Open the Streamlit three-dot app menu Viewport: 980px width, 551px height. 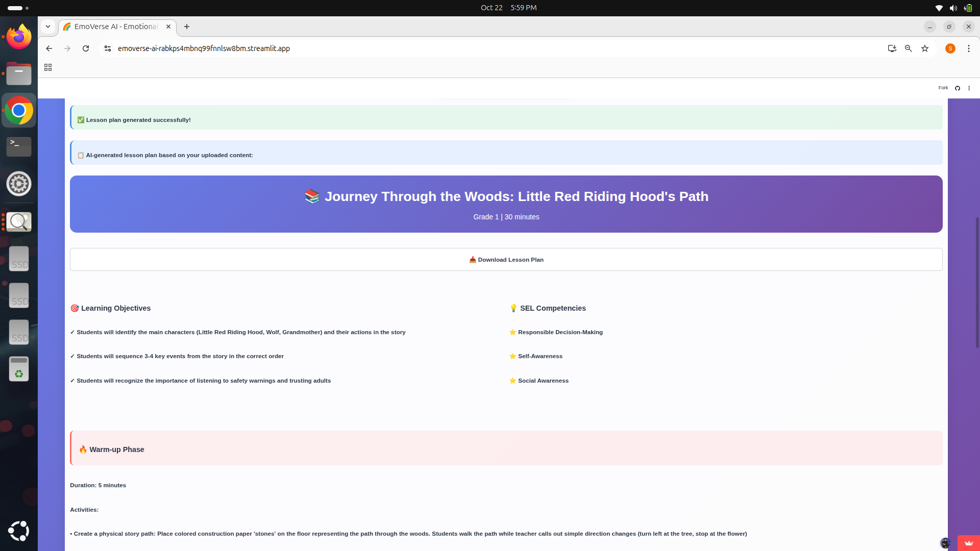[x=969, y=88]
